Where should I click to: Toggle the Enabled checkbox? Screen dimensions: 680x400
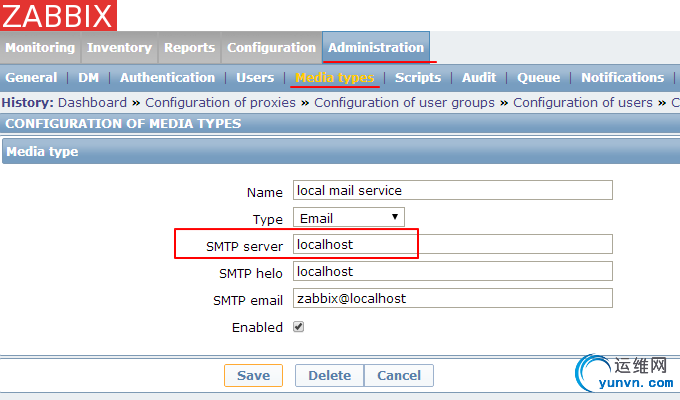pos(298,327)
